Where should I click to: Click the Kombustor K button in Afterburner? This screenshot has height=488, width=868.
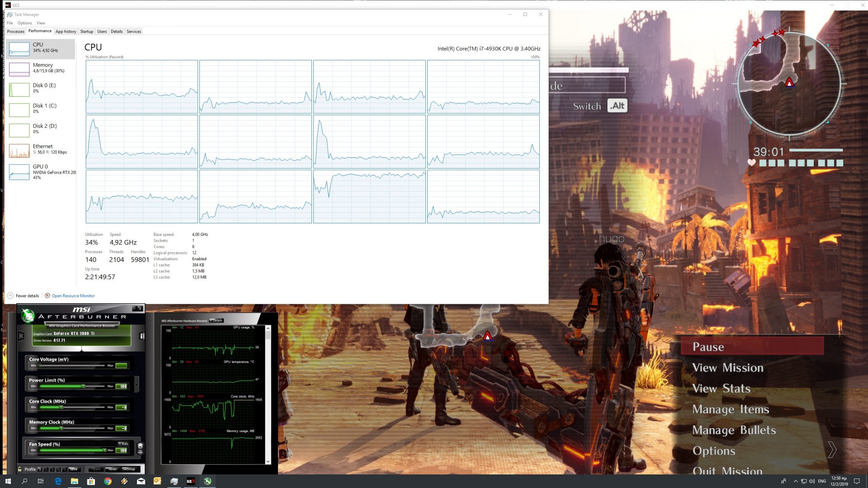(21, 336)
